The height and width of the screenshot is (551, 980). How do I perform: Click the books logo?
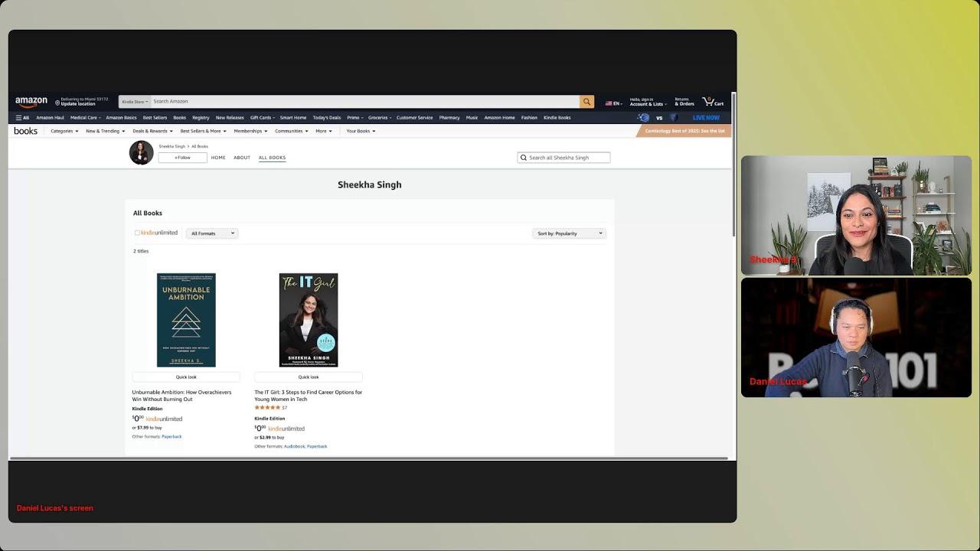tap(25, 131)
